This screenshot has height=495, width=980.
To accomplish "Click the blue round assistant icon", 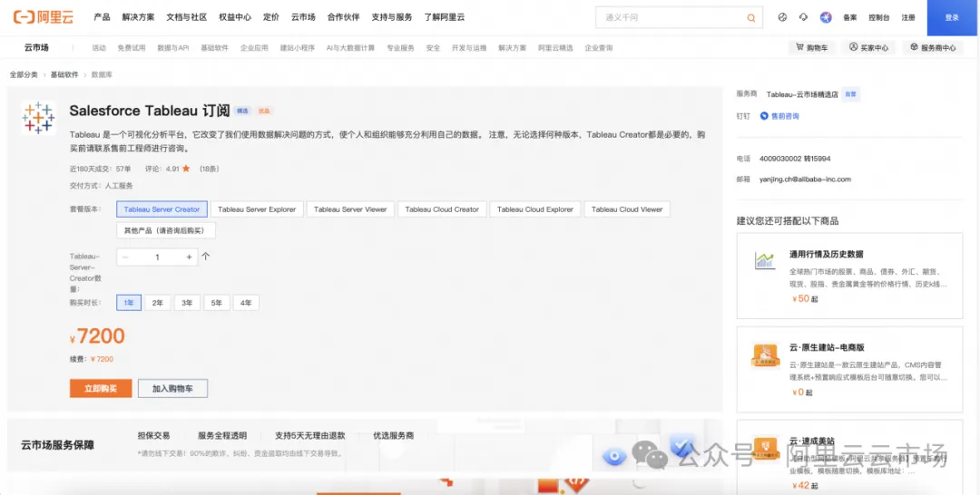I will click(x=827, y=17).
